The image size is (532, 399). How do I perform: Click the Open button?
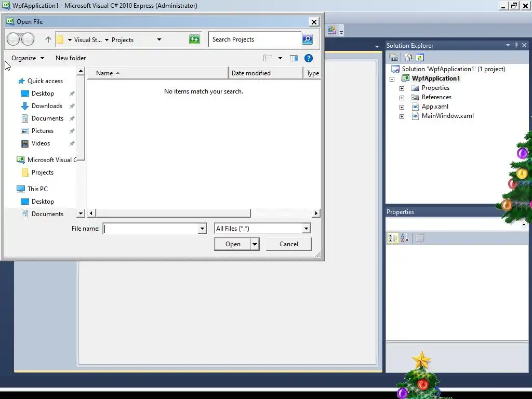233,244
